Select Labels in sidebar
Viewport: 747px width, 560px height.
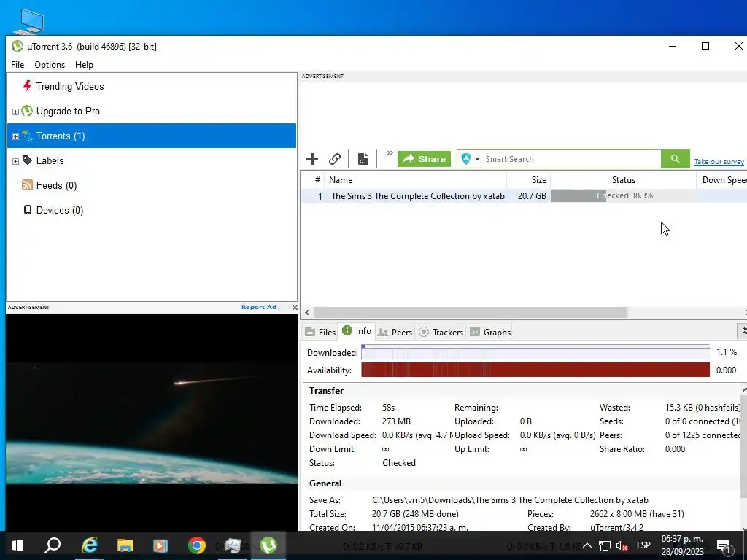tap(50, 160)
